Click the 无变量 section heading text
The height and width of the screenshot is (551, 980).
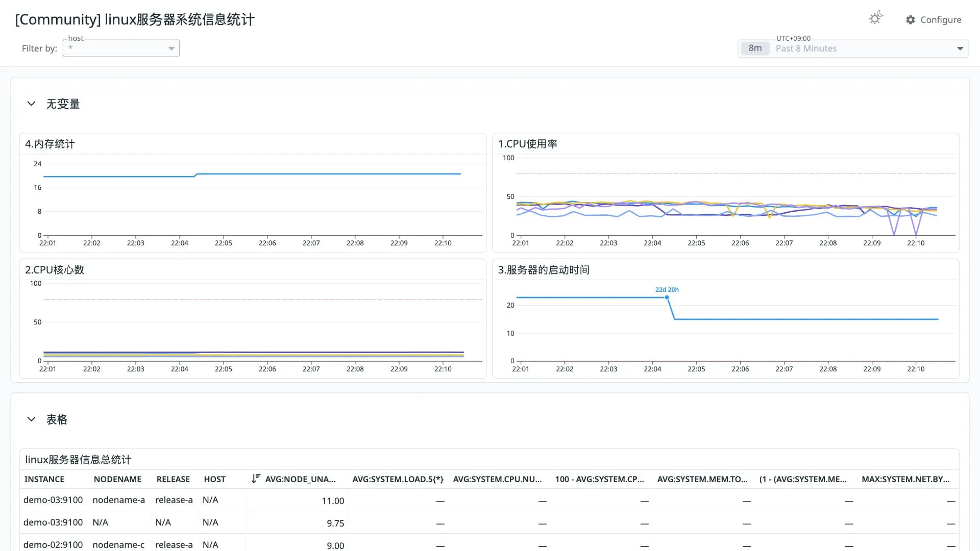click(63, 104)
